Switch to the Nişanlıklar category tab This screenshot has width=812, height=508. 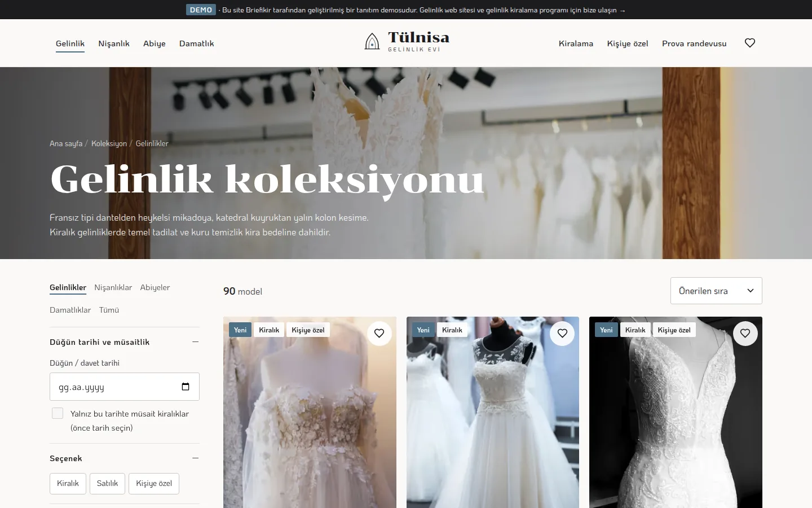point(113,287)
